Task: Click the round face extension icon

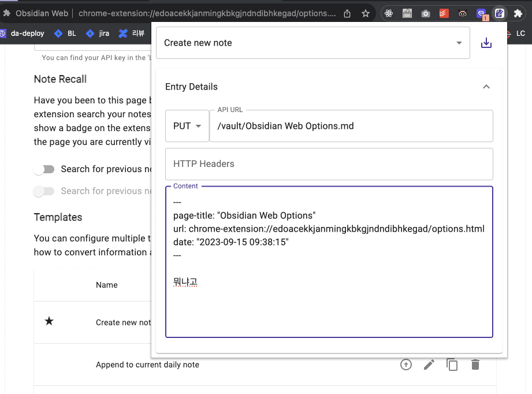Action: click(463, 13)
